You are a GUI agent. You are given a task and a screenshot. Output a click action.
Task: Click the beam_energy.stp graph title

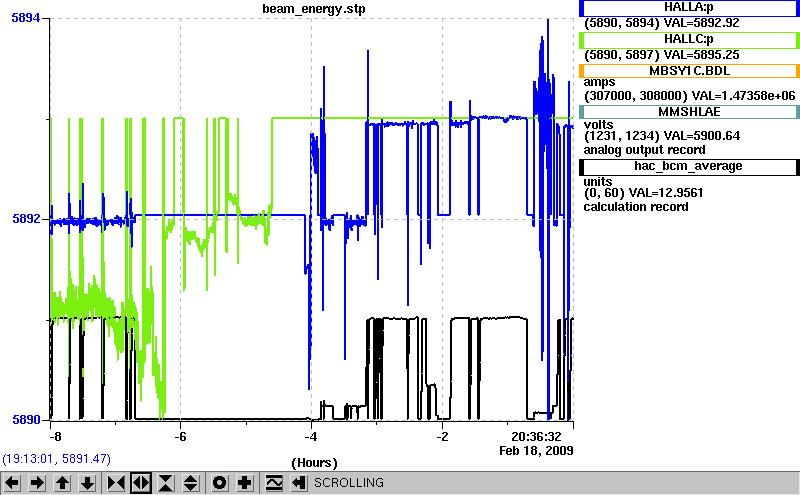pyautogui.click(x=314, y=9)
